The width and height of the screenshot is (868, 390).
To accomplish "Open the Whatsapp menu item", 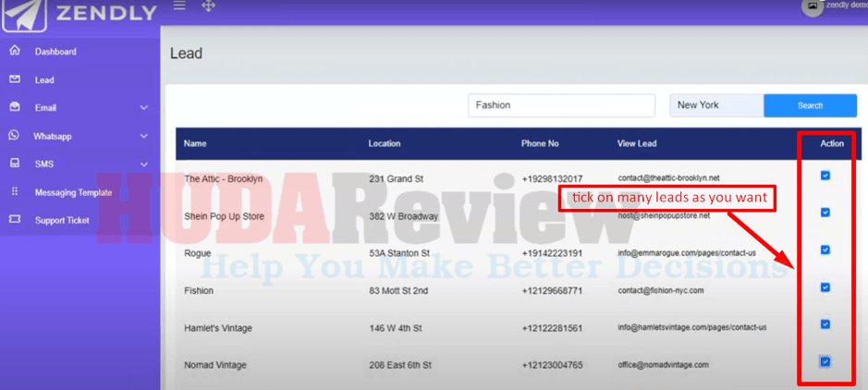I will pyautogui.click(x=52, y=136).
